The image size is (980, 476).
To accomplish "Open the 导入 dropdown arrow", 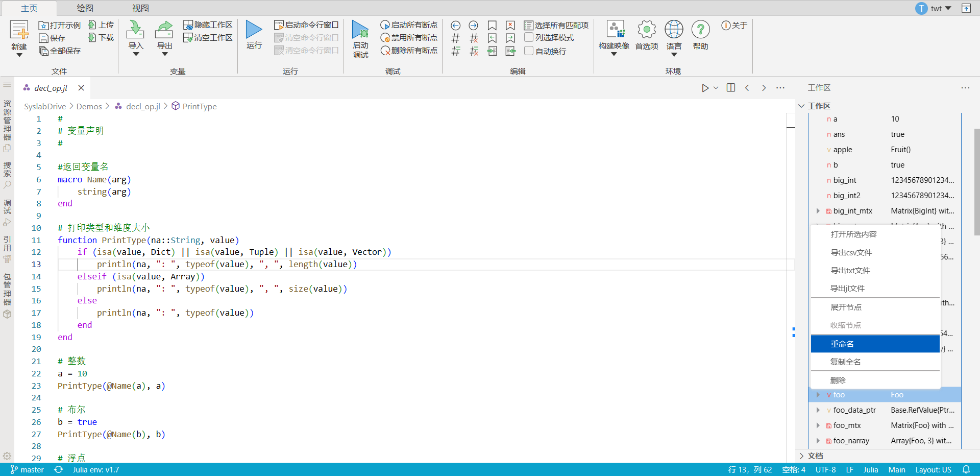I will pos(136,54).
